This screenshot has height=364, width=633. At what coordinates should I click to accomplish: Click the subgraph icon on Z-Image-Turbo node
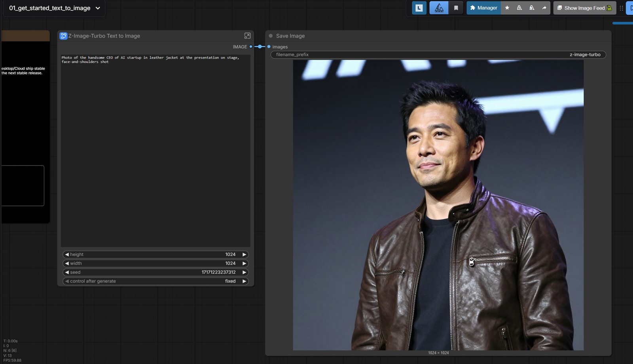tap(63, 36)
